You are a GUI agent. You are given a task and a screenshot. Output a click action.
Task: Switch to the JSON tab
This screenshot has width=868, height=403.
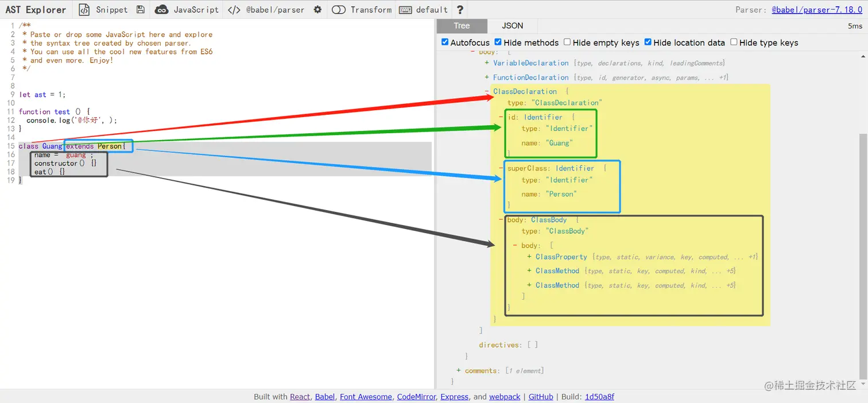click(x=513, y=26)
